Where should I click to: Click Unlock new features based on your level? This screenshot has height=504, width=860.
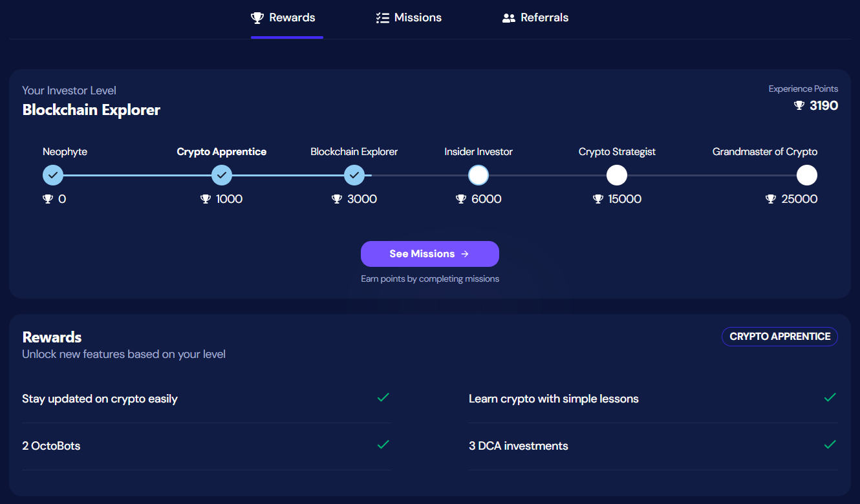point(124,354)
